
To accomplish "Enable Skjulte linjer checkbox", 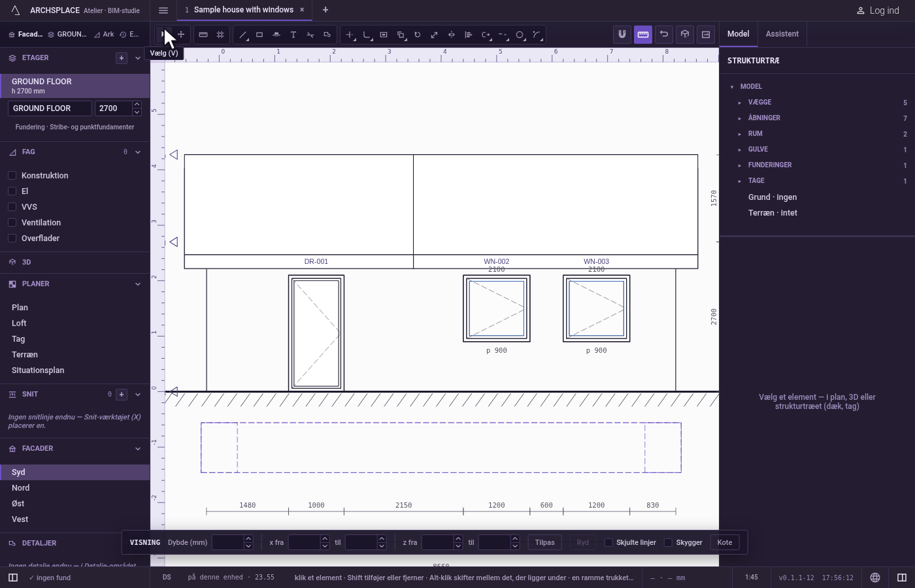I will [x=608, y=542].
